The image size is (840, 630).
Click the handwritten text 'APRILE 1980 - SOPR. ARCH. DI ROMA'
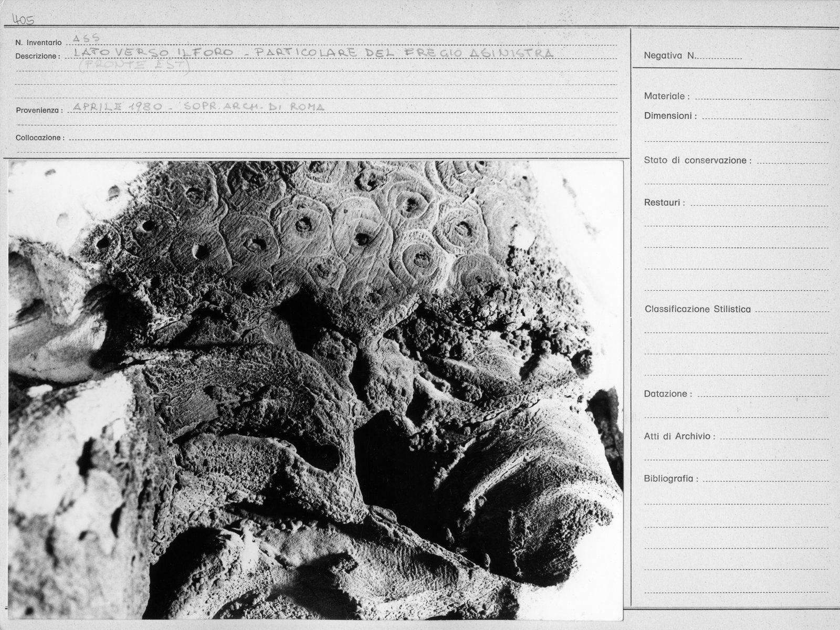[198, 107]
